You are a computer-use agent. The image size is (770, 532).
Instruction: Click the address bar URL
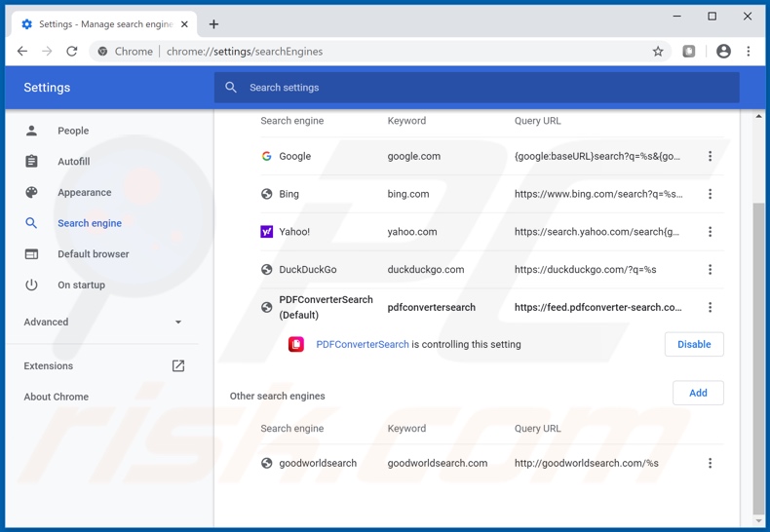point(245,51)
